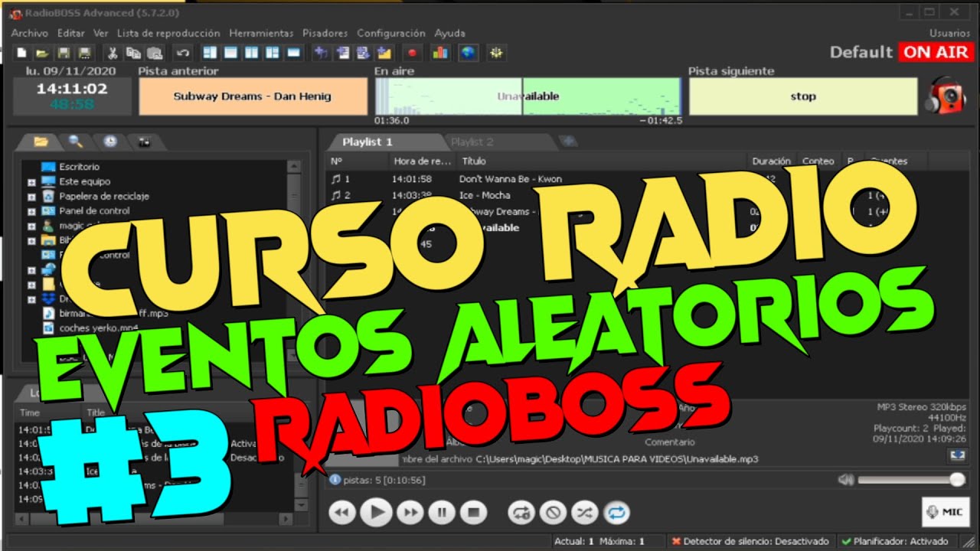This screenshot has width=980, height=551.
Task: Open the magnifier search tab icon
Action: (x=75, y=142)
